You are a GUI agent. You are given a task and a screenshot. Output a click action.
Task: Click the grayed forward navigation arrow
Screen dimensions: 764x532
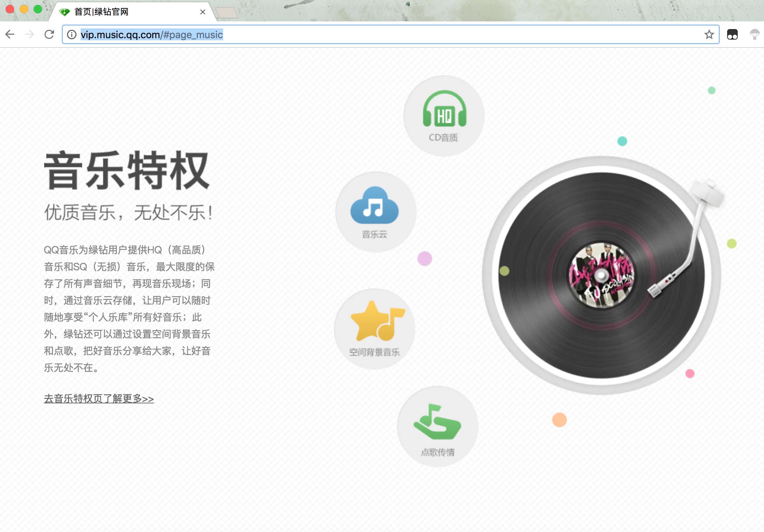coord(29,34)
